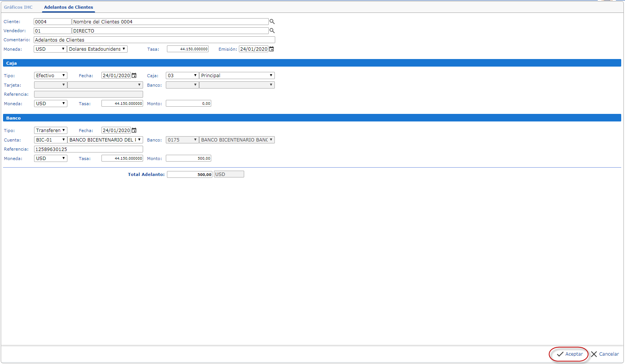This screenshot has height=364, width=625.
Task: Switch to the Gráficos IHC tab
Action: coord(18,7)
